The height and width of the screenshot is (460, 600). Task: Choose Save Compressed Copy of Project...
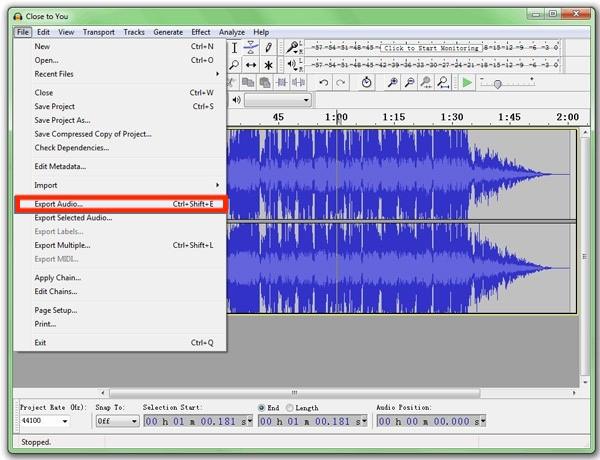coord(120,134)
